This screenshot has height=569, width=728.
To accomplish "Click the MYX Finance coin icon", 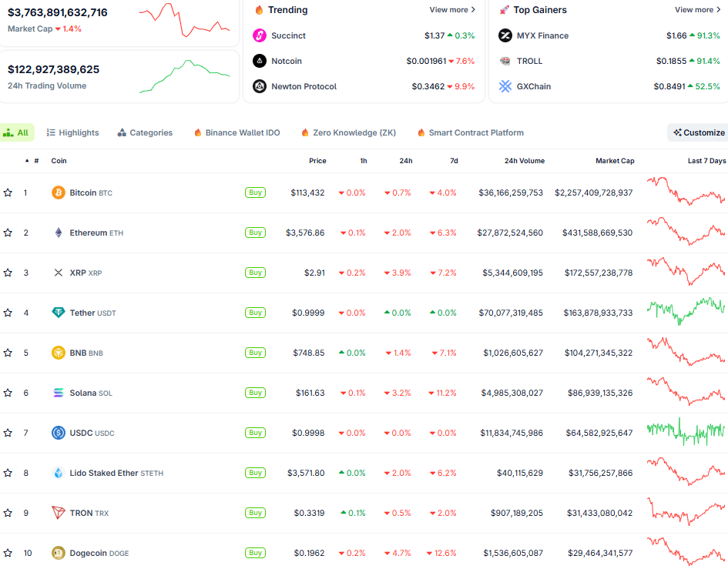I will point(505,35).
